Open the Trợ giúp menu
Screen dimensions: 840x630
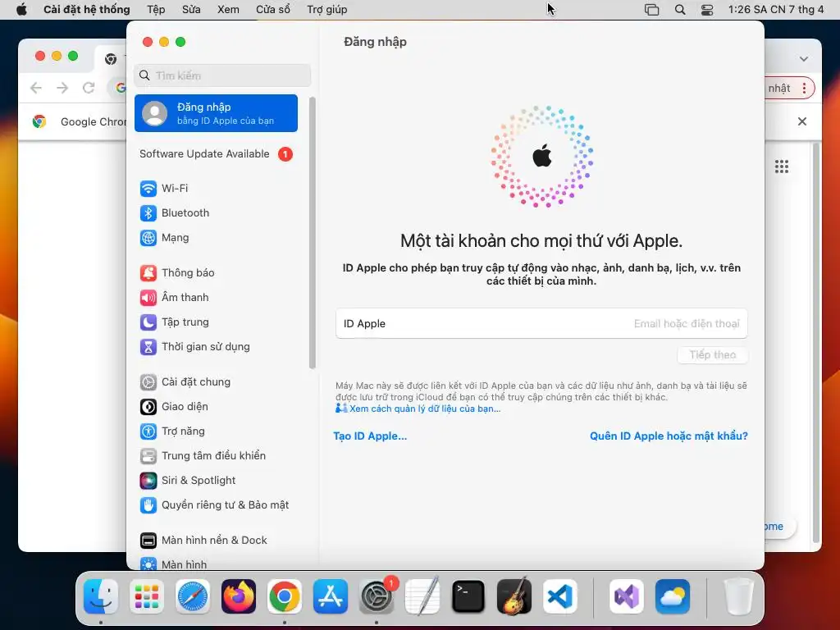coord(326,9)
